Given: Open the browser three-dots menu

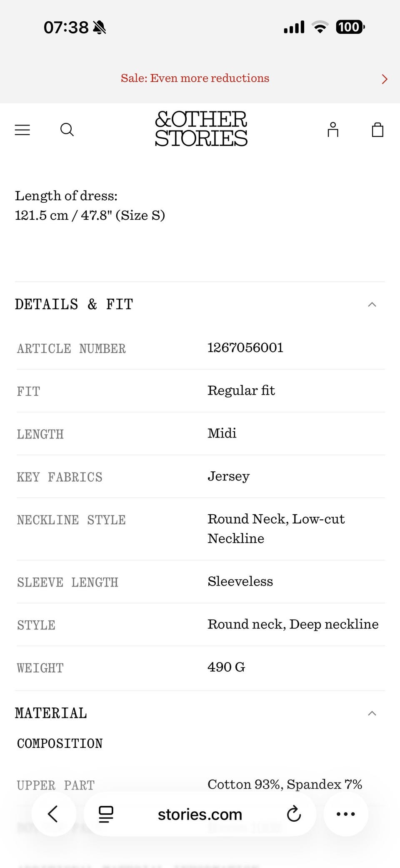Looking at the screenshot, I should click(x=345, y=814).
